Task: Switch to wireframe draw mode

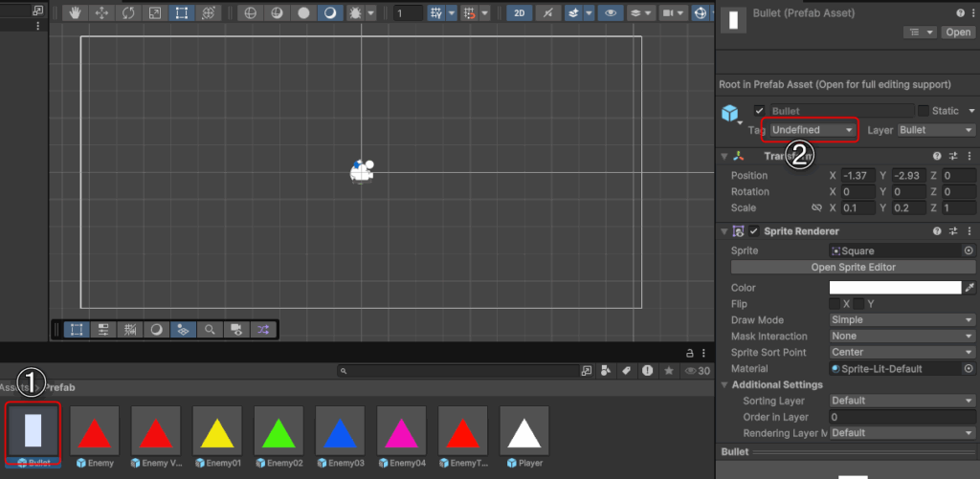Action: [251, 13]
